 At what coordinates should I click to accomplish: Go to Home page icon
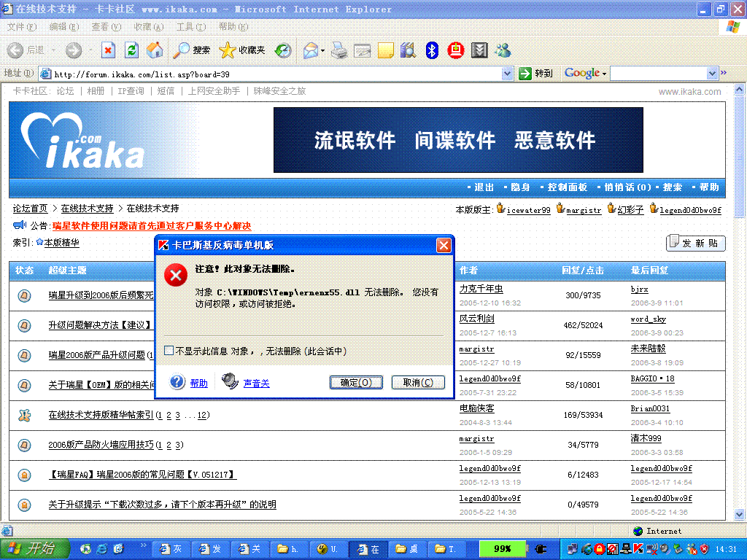pyautogui.click(x=155, y=50)
